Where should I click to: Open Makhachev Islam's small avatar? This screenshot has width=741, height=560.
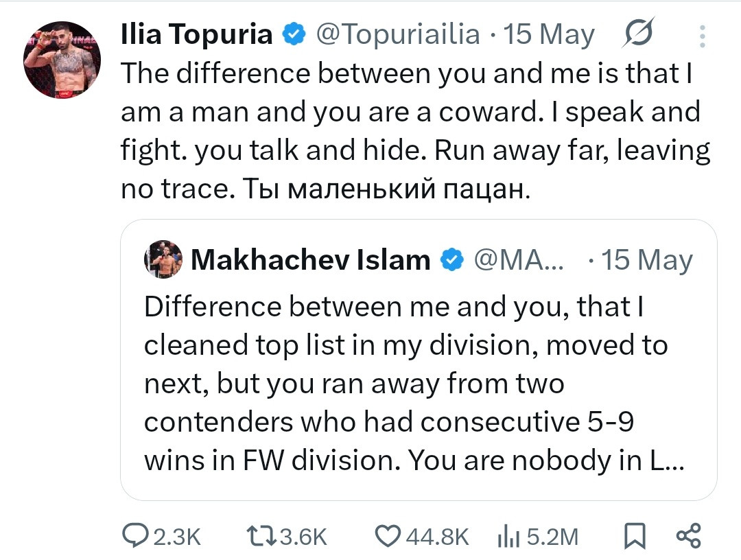pyautogui.click(x=163, y=259)
